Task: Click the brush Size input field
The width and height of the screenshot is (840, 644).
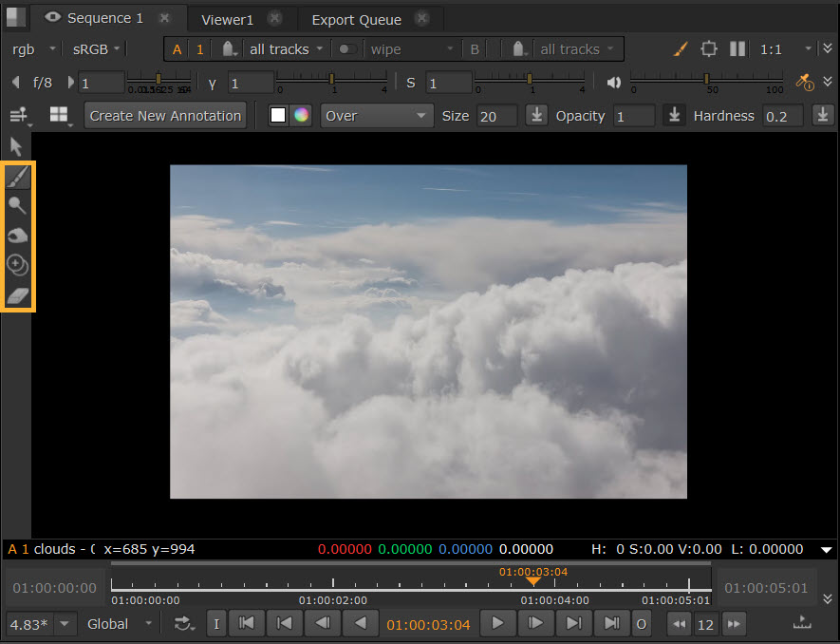Action: 496,116
